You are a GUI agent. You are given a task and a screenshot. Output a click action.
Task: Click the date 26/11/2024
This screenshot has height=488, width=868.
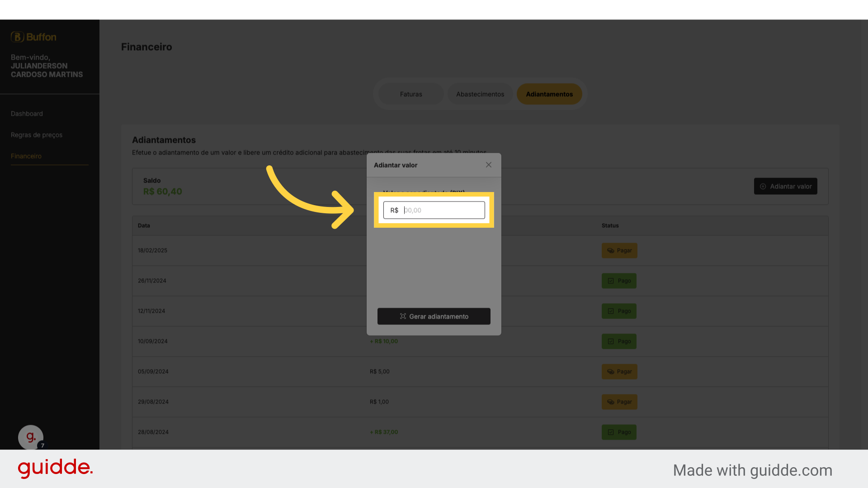point(152,281)
